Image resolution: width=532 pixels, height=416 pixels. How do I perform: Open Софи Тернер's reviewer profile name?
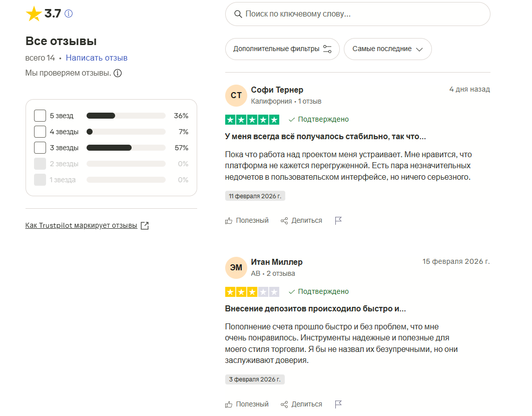(277, 90)
